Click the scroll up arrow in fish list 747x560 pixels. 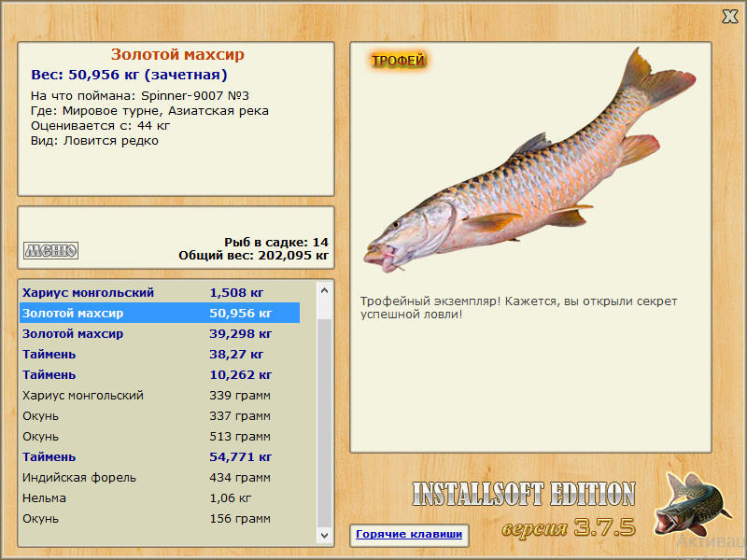pyautogui.click(x=324, y=290)
